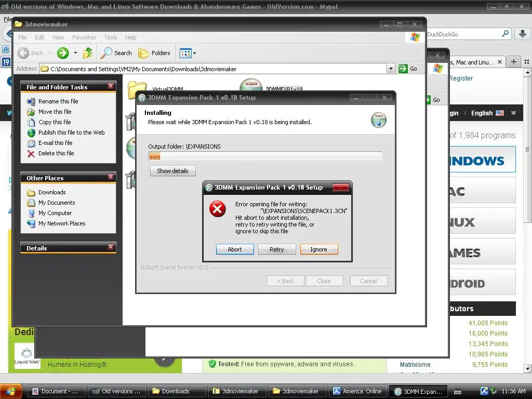Image resolution: width=532 pixels, height=399 pixels.
Task: Click the My Computer icon in sidebar
Action: 31,214
